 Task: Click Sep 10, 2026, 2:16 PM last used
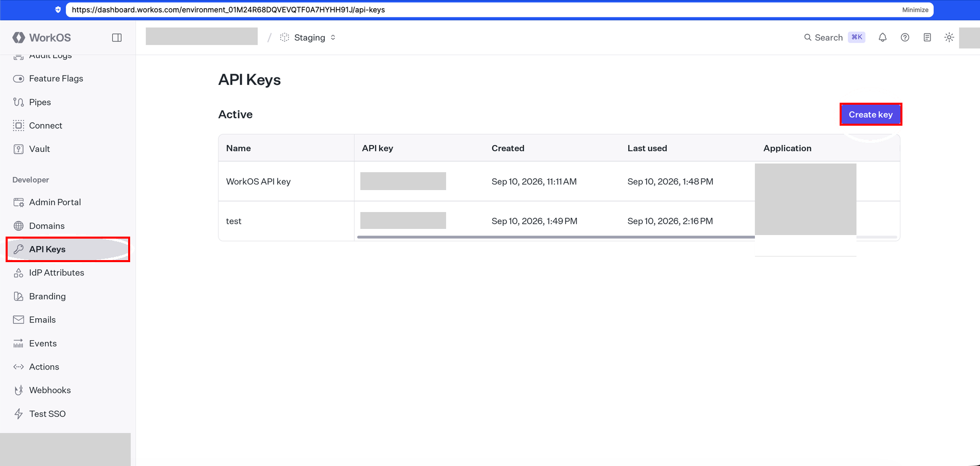pyautogui.click(x=670, y=221)
